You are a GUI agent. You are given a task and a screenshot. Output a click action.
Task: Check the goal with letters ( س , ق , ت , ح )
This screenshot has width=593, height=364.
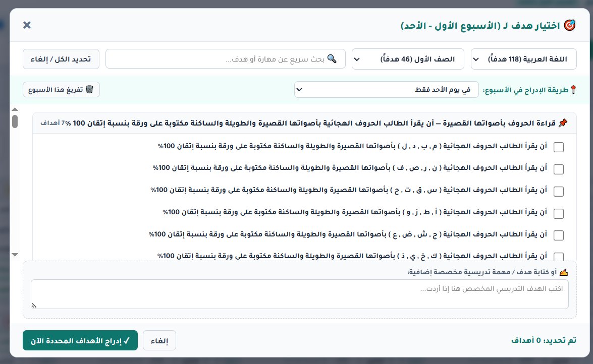coord(559,191)
